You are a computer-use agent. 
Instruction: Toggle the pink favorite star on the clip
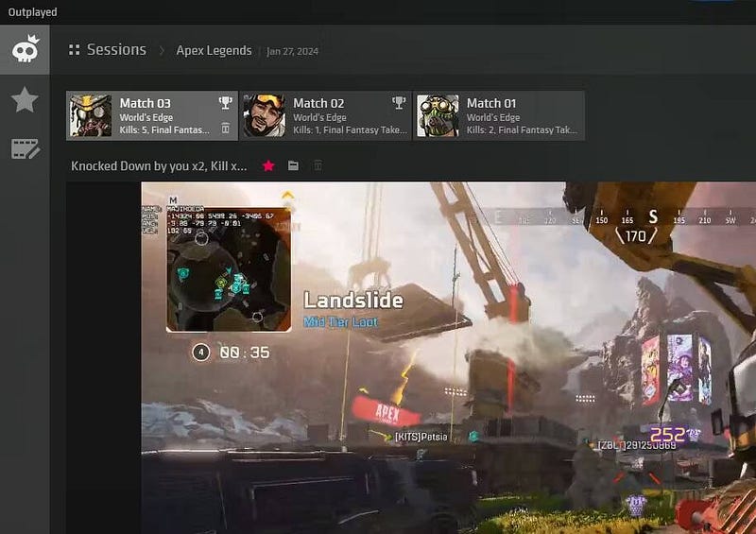(x=268, y=166)
